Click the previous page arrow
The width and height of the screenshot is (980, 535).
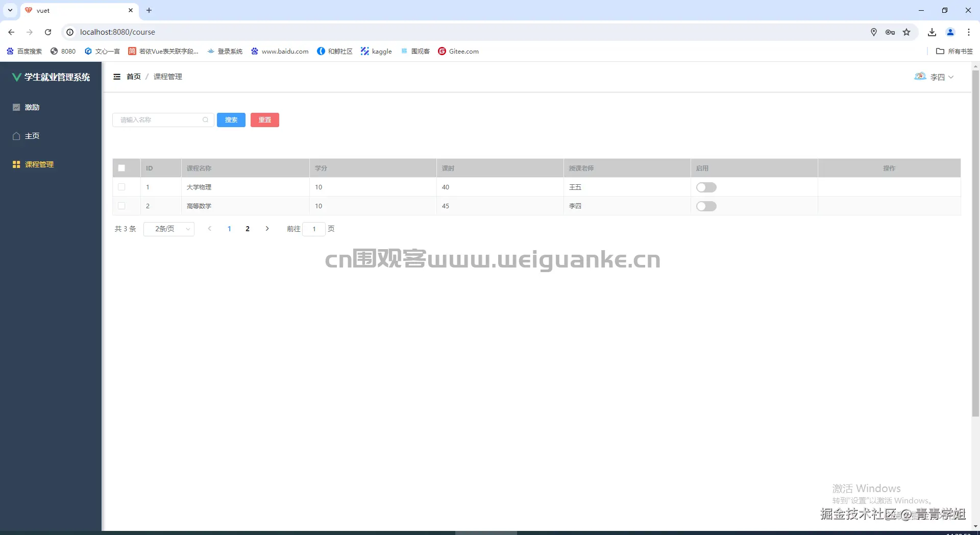(209, 229)
